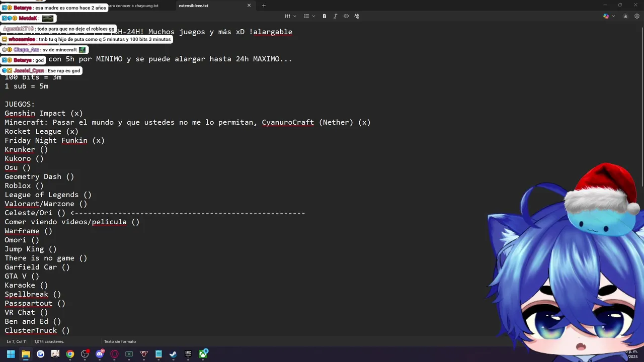The image size is (644, 362).
Task: Click the word 'CyanuroCraft' in the Minecraft line
Action: click(288, 122)
